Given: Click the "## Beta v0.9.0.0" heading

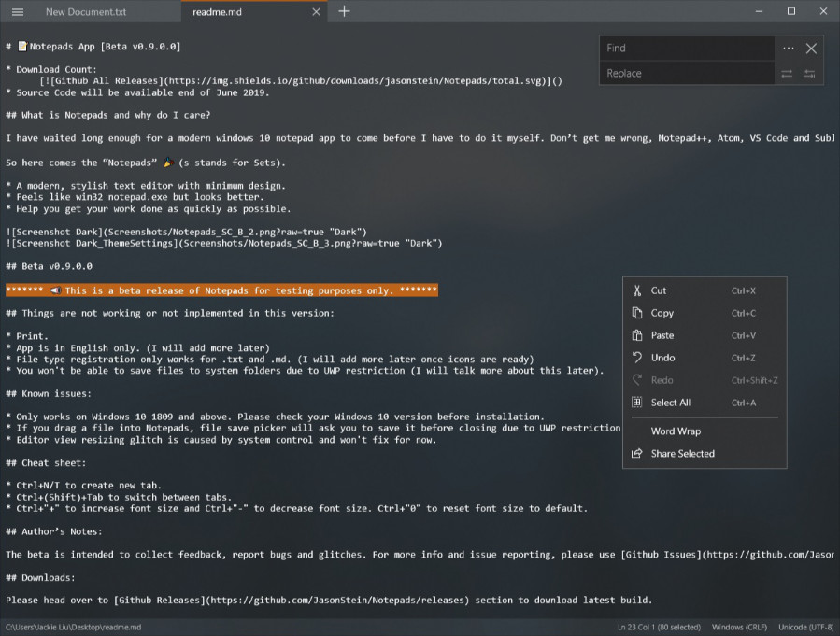Looking at the screenshot, I should 49,266.
